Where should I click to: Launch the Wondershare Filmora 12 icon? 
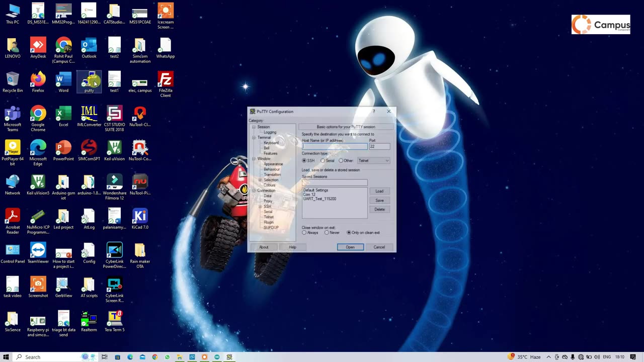coord(115,187)
